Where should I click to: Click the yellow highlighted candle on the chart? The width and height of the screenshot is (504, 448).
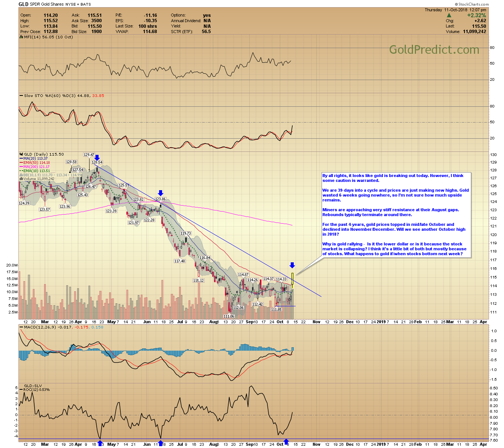click(x=293, y=278)
